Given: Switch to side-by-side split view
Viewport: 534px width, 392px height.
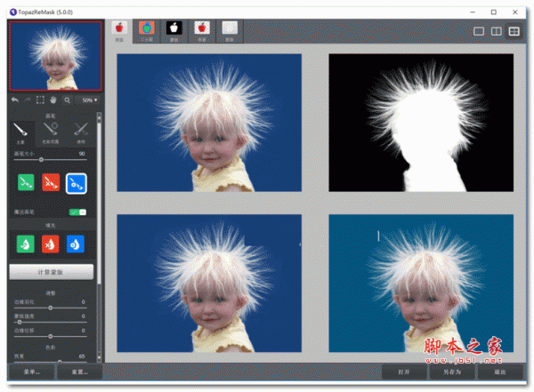Looking at the screenshot, I should point(496,31).
